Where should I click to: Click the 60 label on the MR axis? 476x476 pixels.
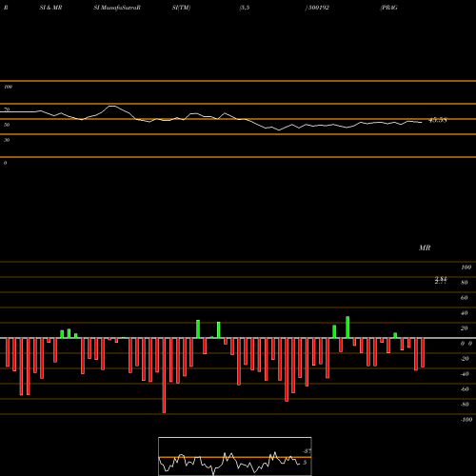(465, 298)
